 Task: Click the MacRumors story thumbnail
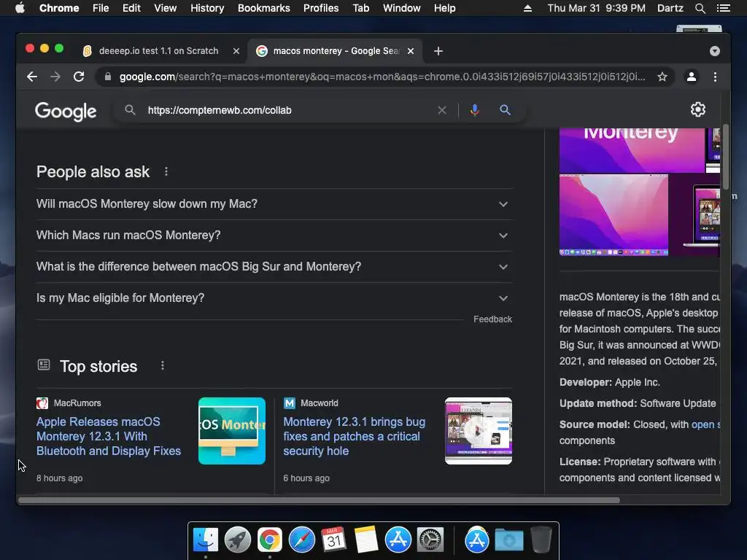[x=232, y=431]
